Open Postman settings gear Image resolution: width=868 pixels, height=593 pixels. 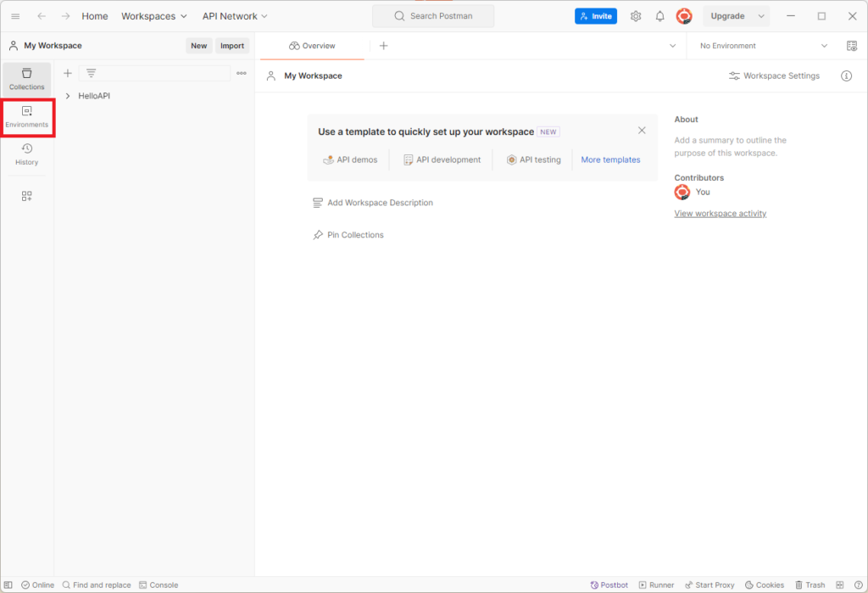tap(636, 16)
